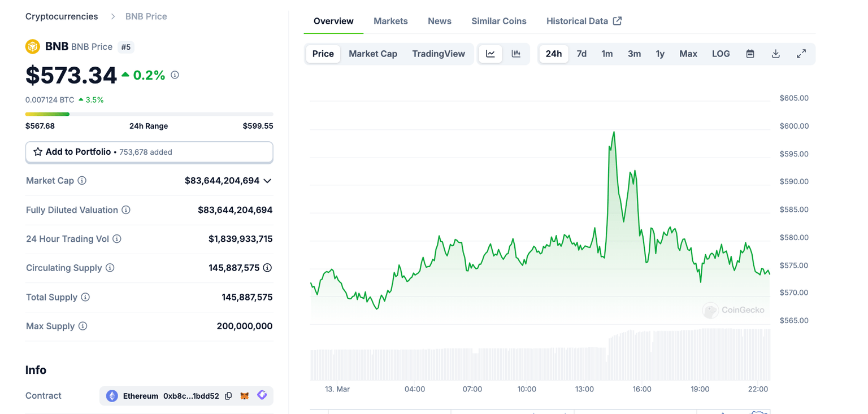This screenshot has width=868, height=414.
Task: Open Historical Data external link
Action: (x=584, y=21)
